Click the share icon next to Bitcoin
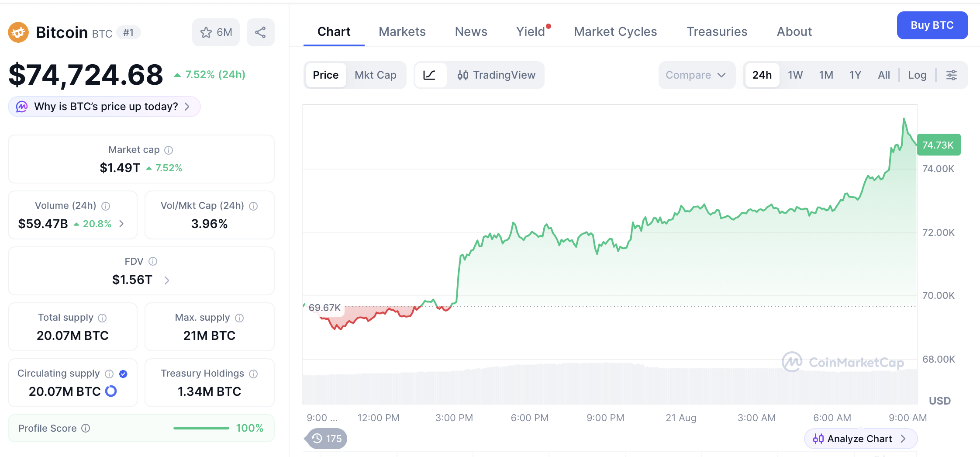 [260, 32]
